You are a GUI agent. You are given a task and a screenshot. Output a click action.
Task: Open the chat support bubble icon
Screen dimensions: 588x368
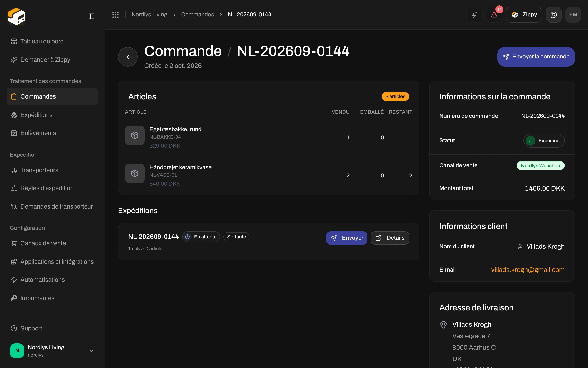[x=553, y=15]
